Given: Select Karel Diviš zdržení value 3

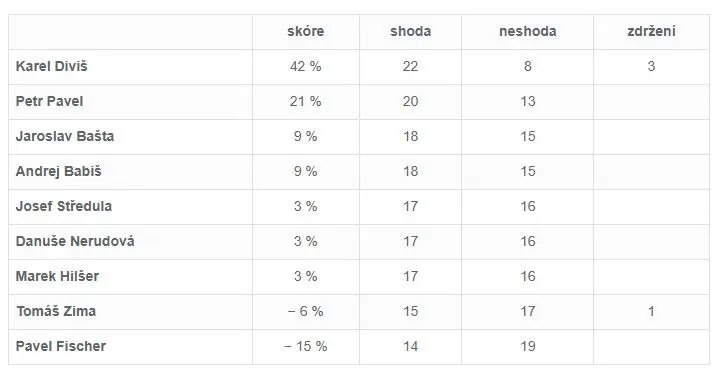Looking at the screenshot, I should (x=651, y=66).
